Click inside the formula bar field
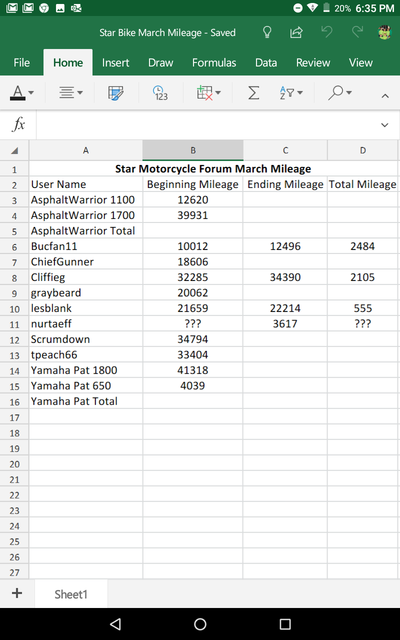The width and height of the screenshot is (400, 640). [x=204, y=125]
